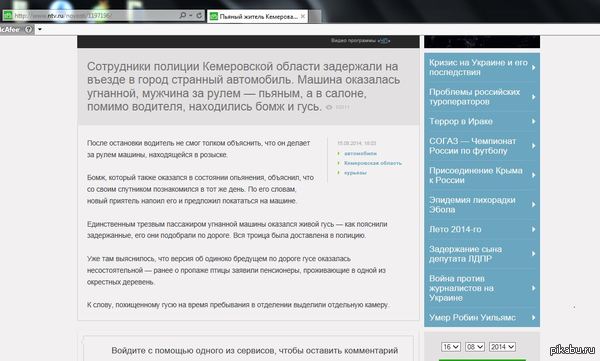Viewport: 600px width, 361px height.
Task: Open the 'автомобили' tag link
Action: 360,154
